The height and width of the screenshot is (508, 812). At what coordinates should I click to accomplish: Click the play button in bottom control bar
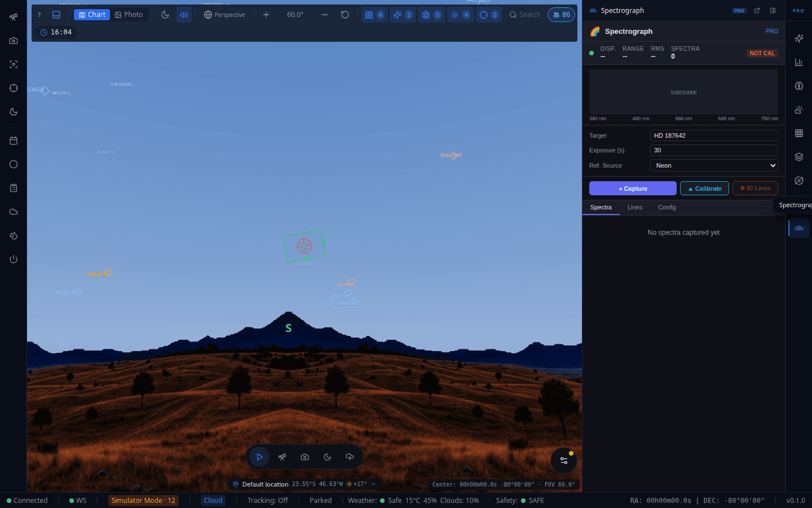(259, 457)
